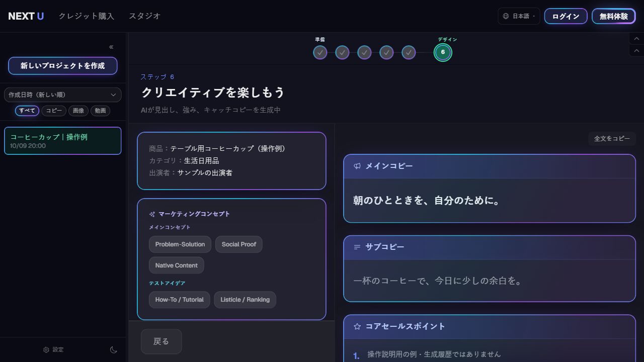Click main copy text 朝のひとときを、自分のために。
Screen dimensions: 644x362
click(427, 201)
